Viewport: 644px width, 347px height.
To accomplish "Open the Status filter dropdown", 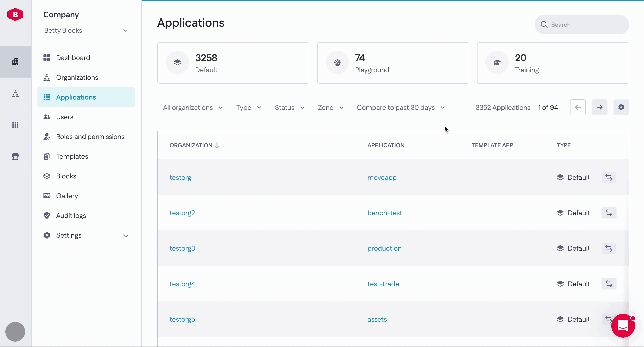I will point(290,108).
